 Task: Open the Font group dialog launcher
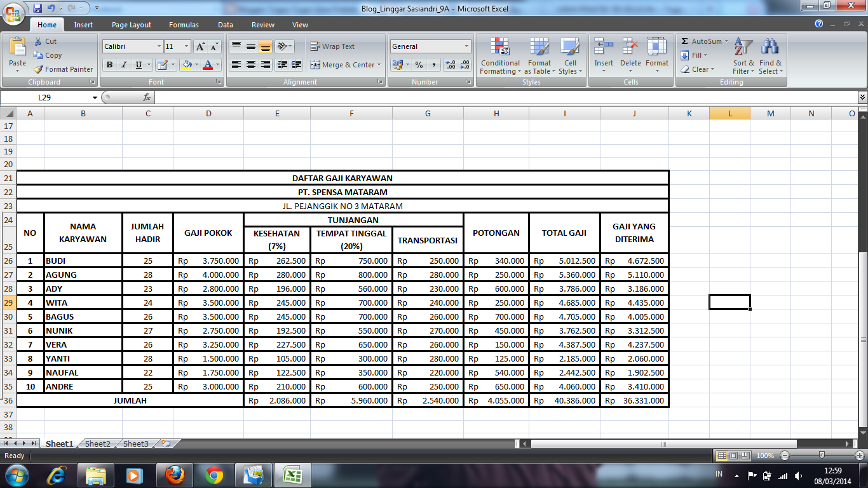click(x=219, y=82)
